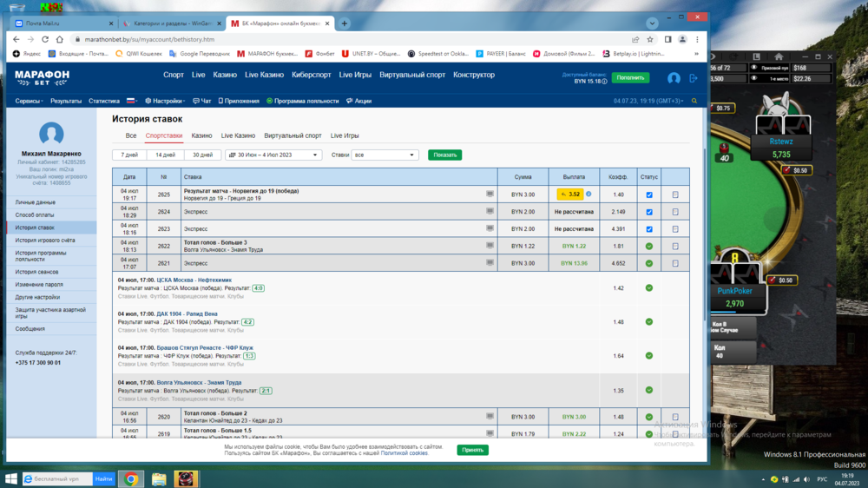Viewport: 868px width, 488px height.
Task: Uncheck the status checkbox for bet 2623
Action: [x=649, y=229]
